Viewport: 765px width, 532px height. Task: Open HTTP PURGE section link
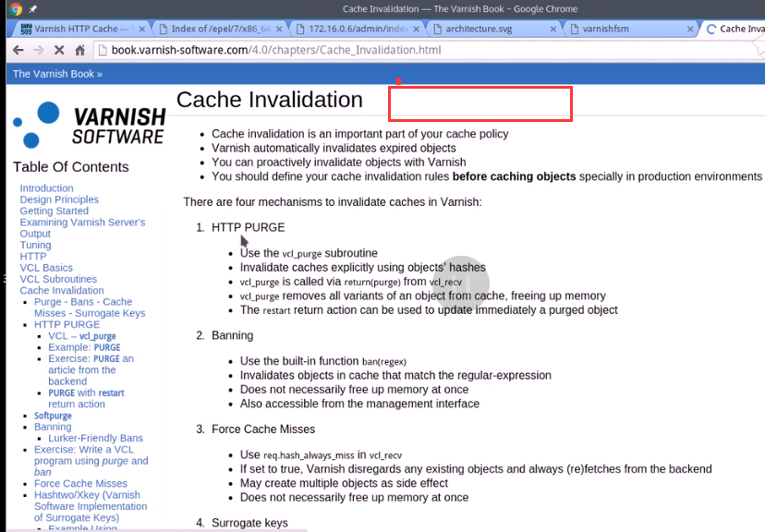(x=67, y=325)
